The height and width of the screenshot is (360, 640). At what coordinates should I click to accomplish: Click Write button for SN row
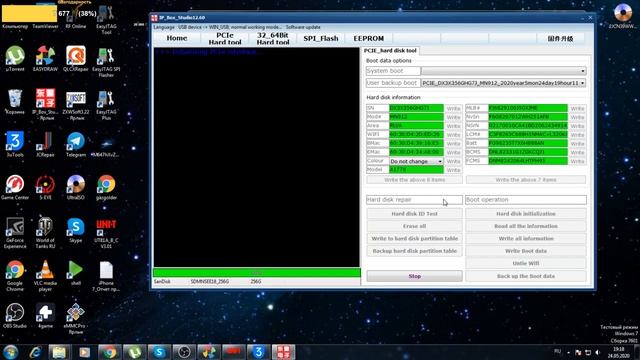click(x=453, y=109)
